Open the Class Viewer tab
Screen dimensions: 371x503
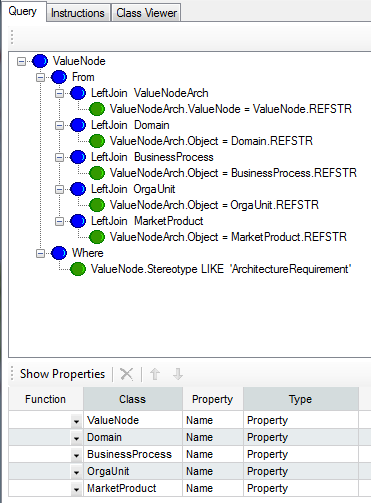coord(146,13)
